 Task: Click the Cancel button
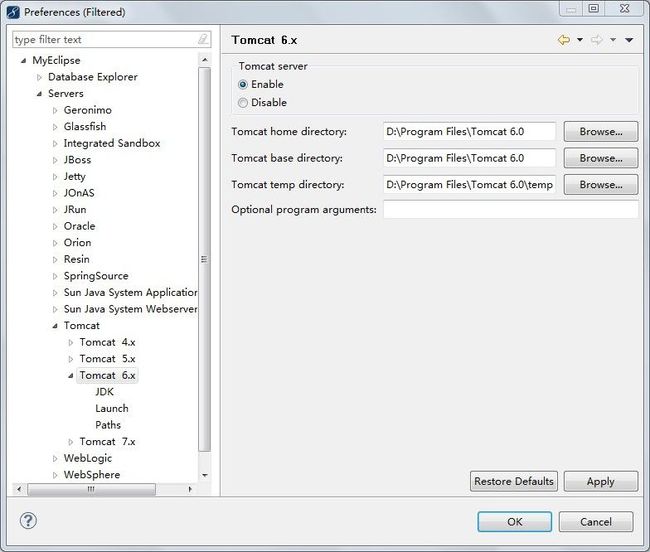coord(596,521)
